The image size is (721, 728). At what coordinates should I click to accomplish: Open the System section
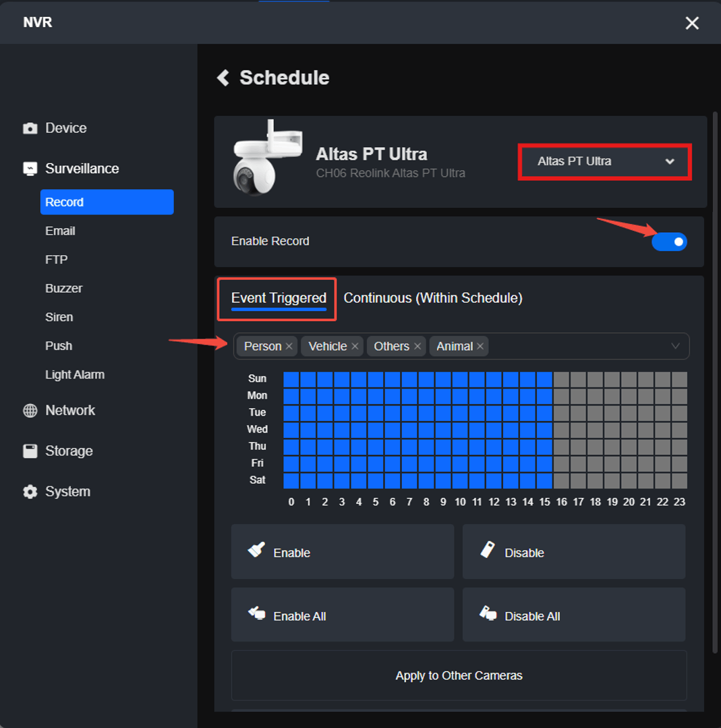pyautogui.click(x=67, y=492)
